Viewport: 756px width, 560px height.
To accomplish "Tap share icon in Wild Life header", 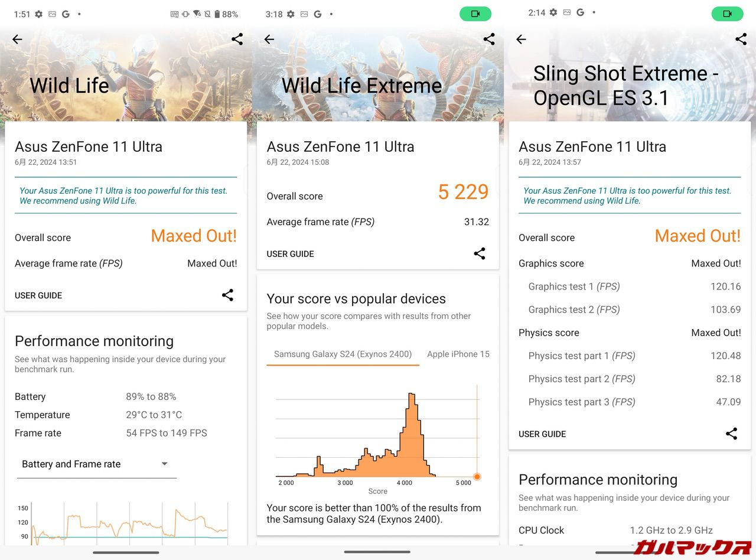I will pos(237,40).
